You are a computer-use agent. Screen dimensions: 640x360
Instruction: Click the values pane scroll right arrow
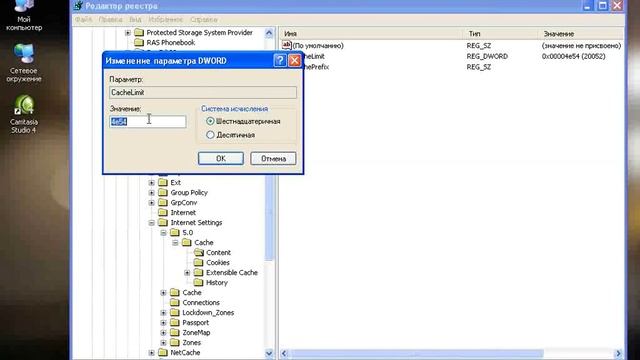618,353
